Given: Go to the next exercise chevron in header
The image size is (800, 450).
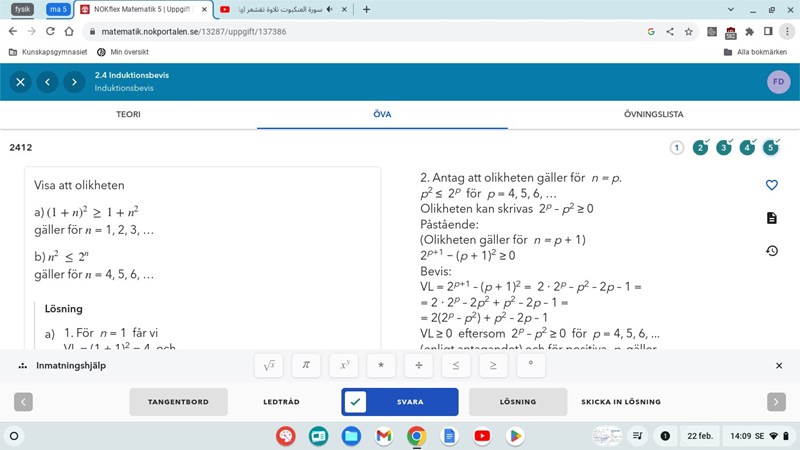Looking at the screenshot, I should pos(73,82).
